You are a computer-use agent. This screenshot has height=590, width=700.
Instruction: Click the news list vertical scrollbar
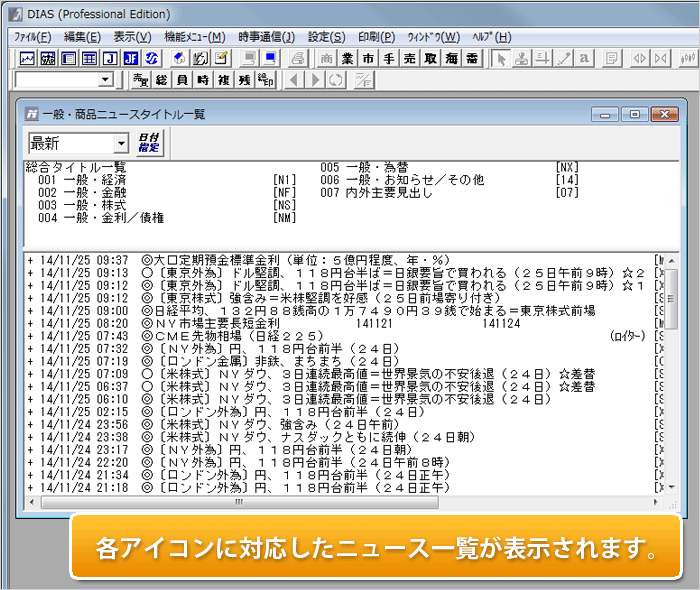672,380
